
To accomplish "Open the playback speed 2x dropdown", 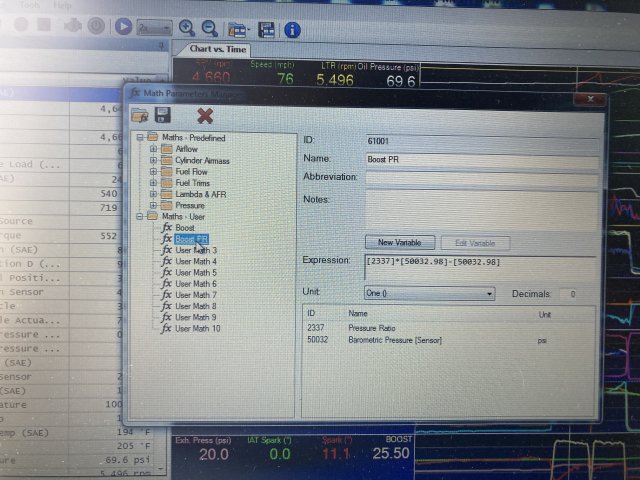I will click(x=155, y=29).
